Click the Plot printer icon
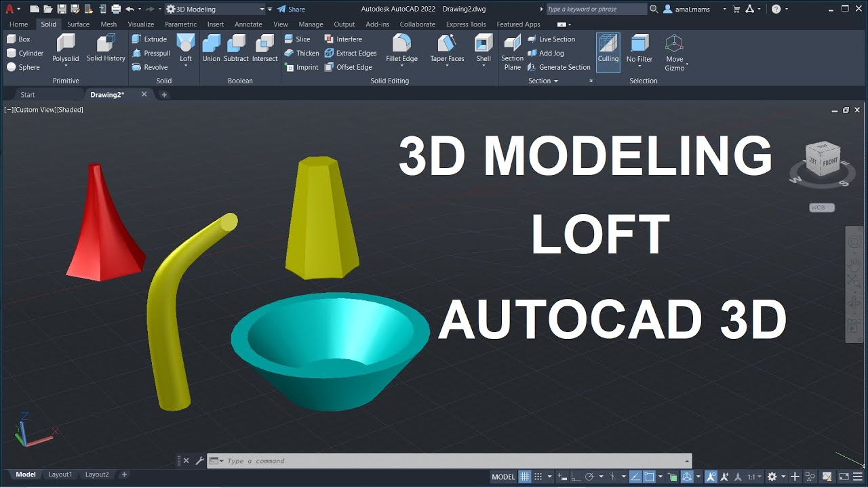This screenshot has height=488, width=868. [115, 9]
